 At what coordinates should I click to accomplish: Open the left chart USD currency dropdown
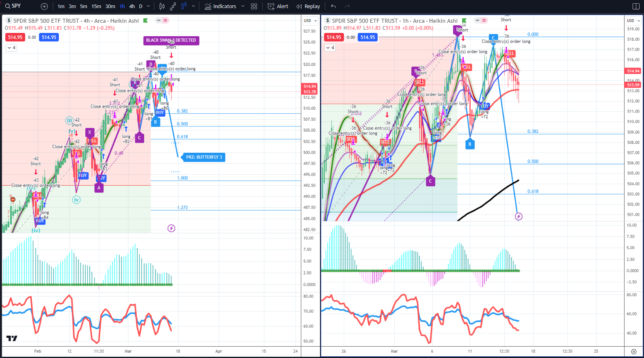tap(310, 21)
